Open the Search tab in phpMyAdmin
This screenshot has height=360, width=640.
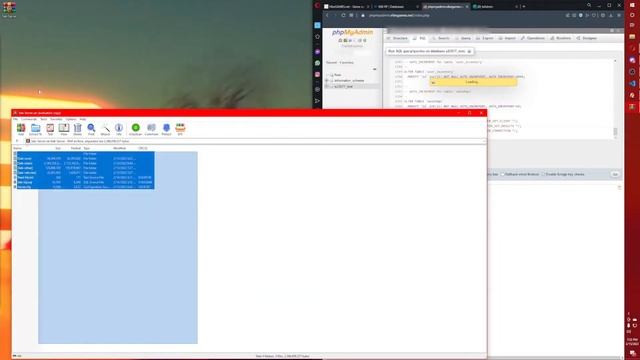(441, 38)
